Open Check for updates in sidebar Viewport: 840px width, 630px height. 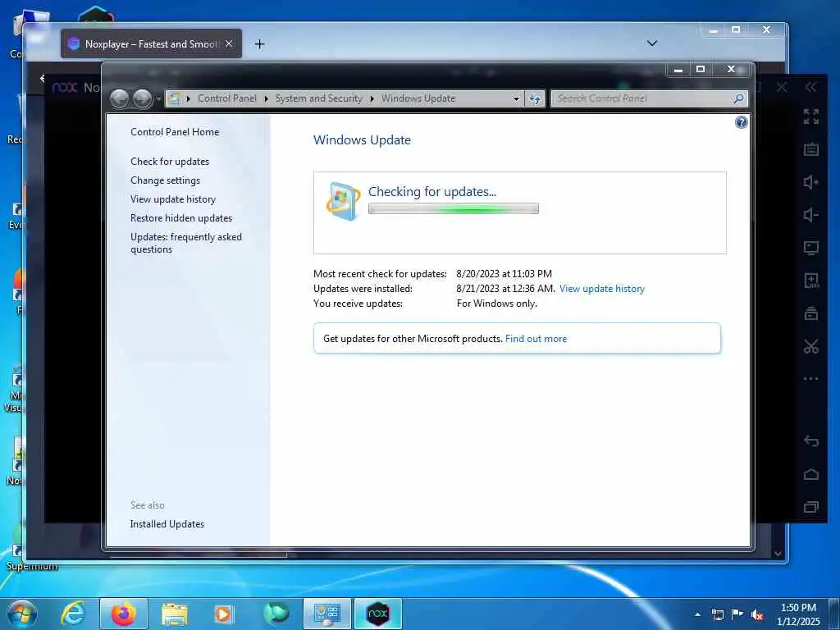[x=170, y=162]
